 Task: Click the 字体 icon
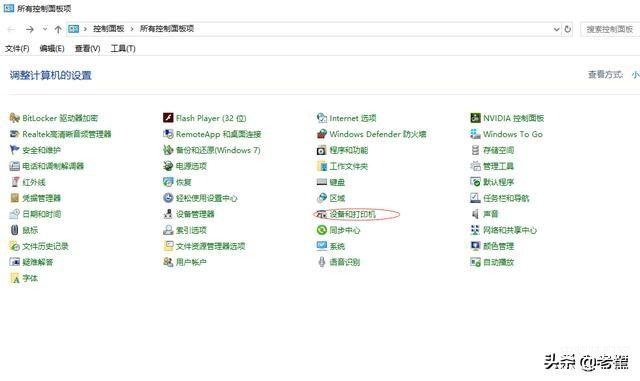coord(14,278)
